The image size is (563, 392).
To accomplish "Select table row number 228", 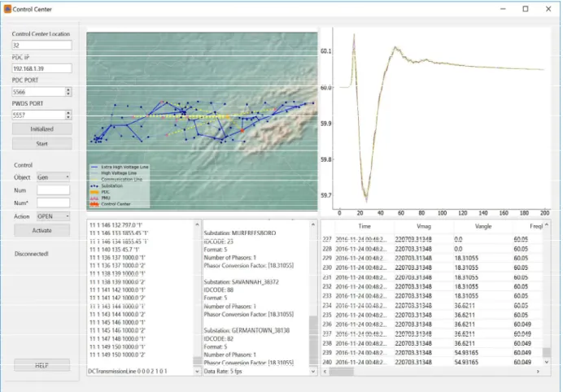I will click(327, 249).
